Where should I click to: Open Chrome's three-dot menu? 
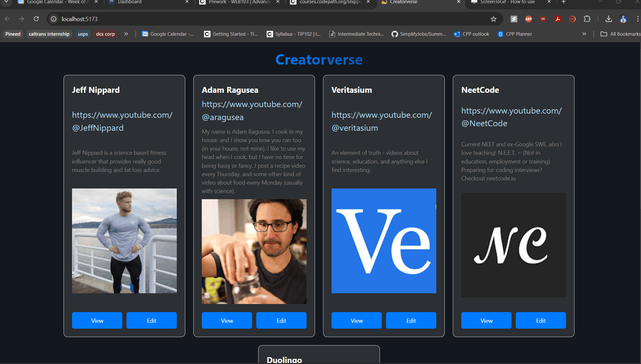point(637,19)
